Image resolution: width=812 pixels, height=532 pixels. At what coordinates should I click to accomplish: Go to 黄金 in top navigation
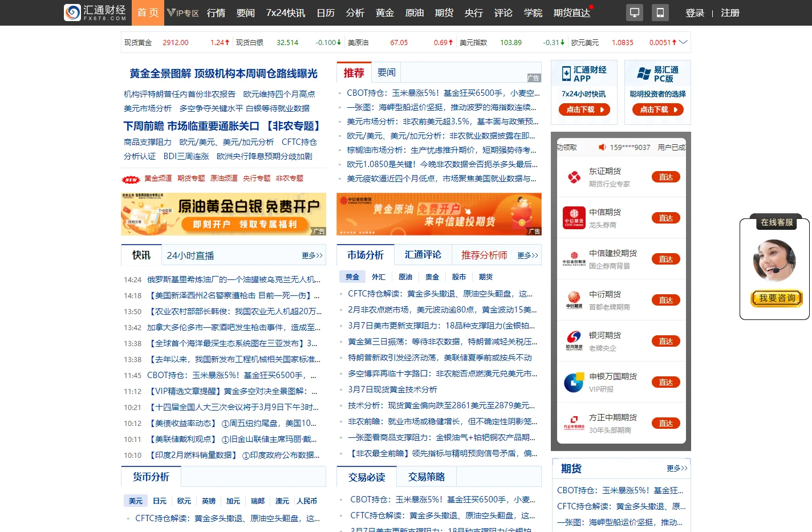click(x=385, y=13)
